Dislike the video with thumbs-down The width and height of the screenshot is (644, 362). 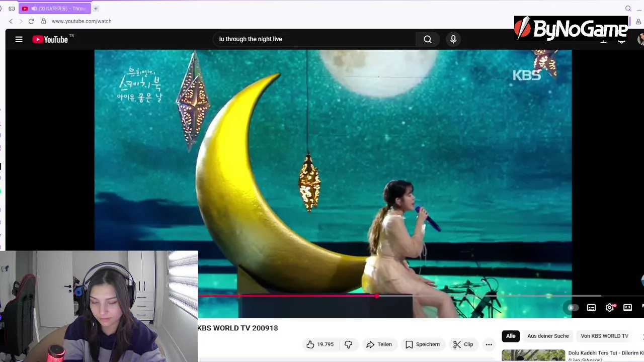pos(348,344)
